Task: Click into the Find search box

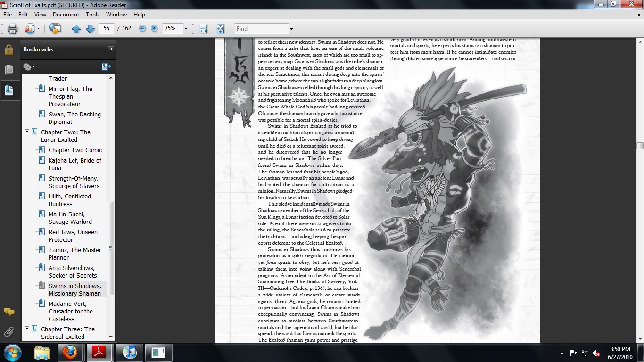Action: tap(262, 29)
